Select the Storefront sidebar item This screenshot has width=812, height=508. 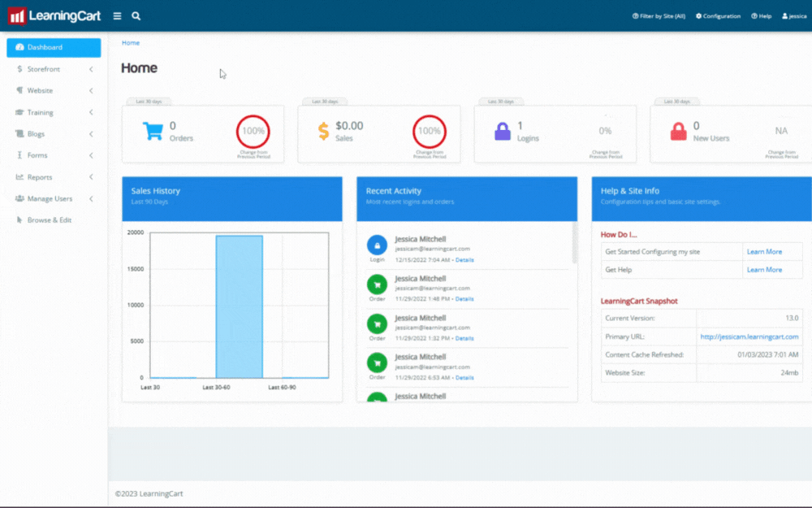click(54, 69)
